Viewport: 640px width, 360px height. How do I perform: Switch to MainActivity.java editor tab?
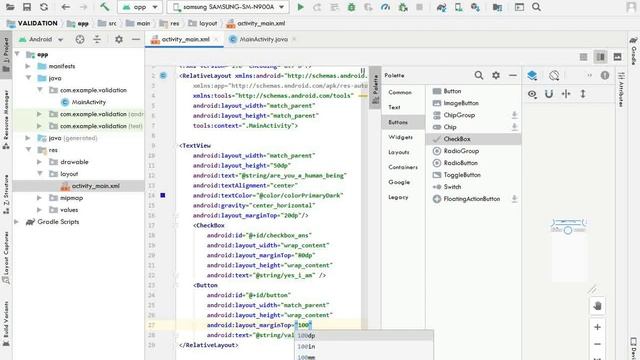(263, 39)
